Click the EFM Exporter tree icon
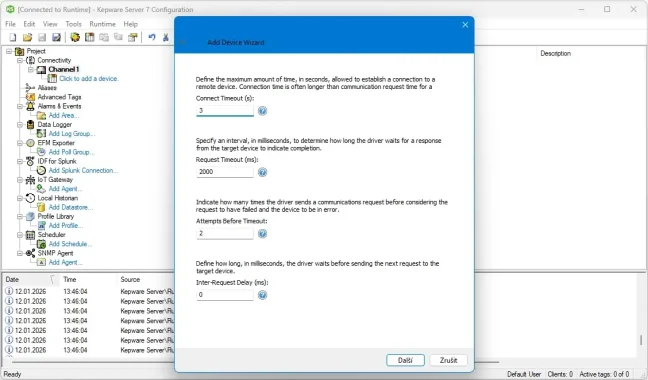648x380 pixels. pyautogui.click(x=30, y=143)
